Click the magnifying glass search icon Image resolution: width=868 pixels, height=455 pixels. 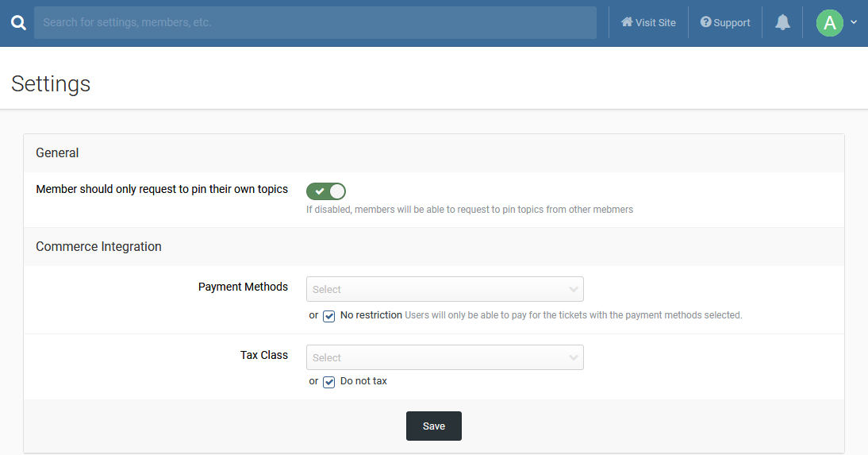pos(18,23)
